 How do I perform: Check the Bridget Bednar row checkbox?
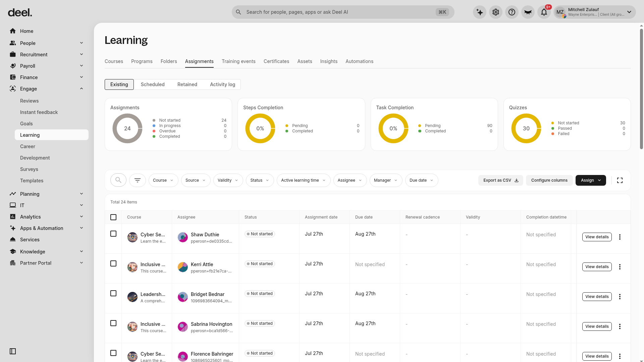tap(113, 293)
